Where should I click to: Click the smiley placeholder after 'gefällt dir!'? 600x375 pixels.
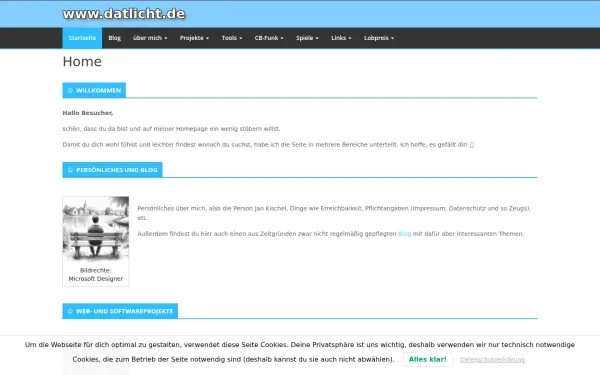472,145
